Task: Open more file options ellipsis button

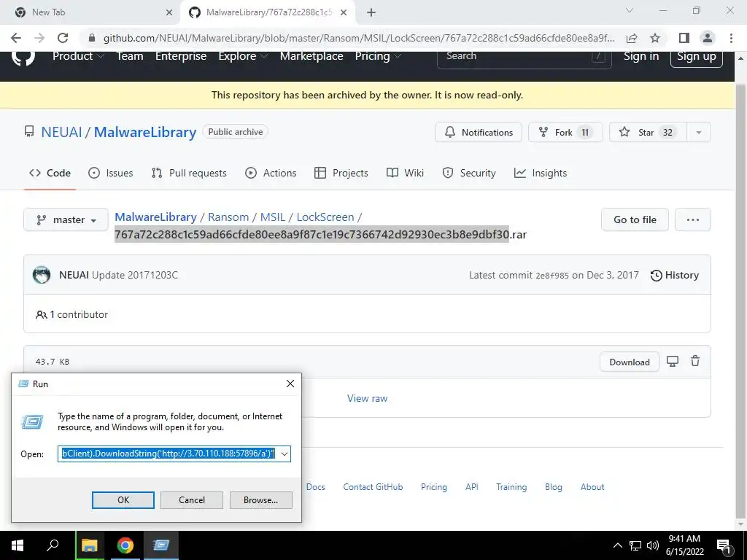Action: coord(693,219)
